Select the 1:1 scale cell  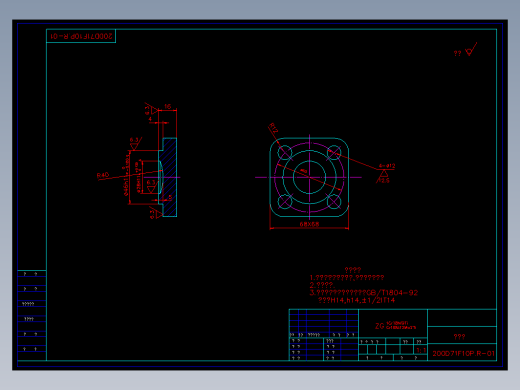pyautogui.click(x=421, y=350)
